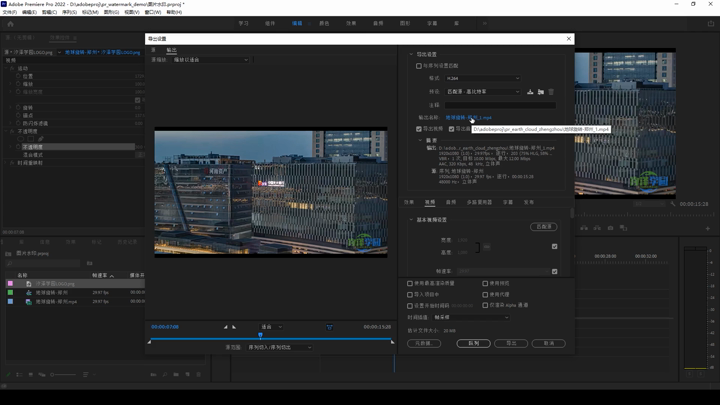Click the 导出 export button
720x405 pixels.
click(x=511, y=343)
